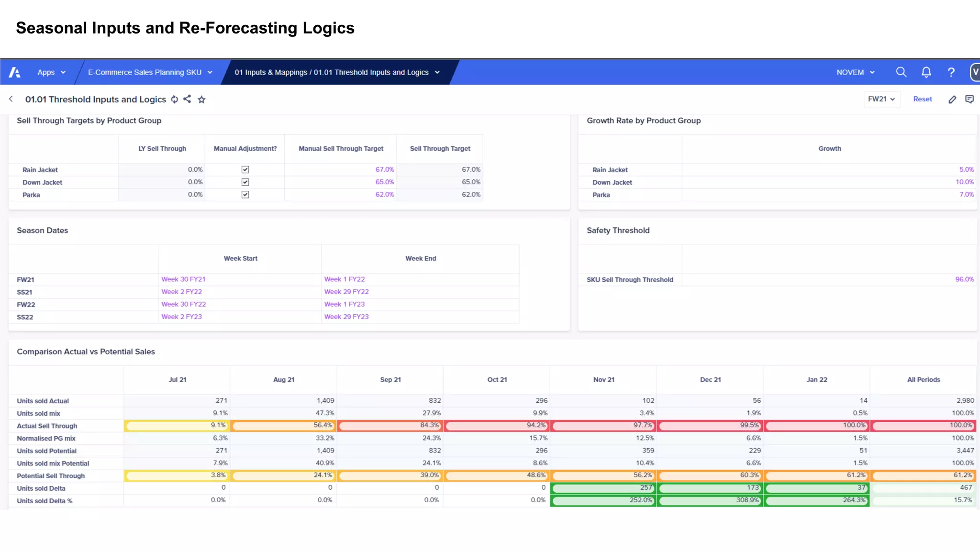Open the comments icon at top right

tap(969, 99)
